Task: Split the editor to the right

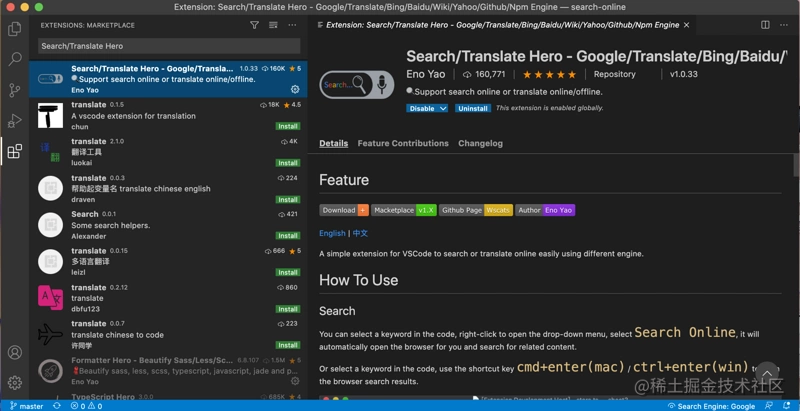Action: pos(765,25)
